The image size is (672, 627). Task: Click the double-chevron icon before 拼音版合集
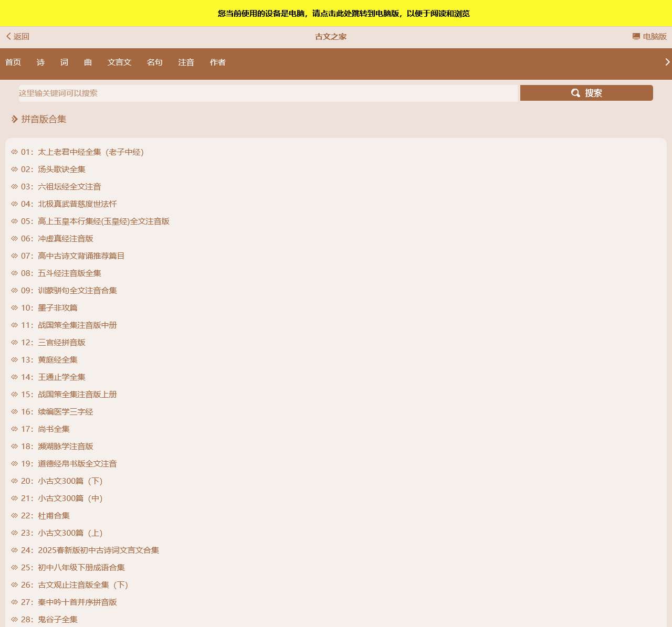[14, 119]
